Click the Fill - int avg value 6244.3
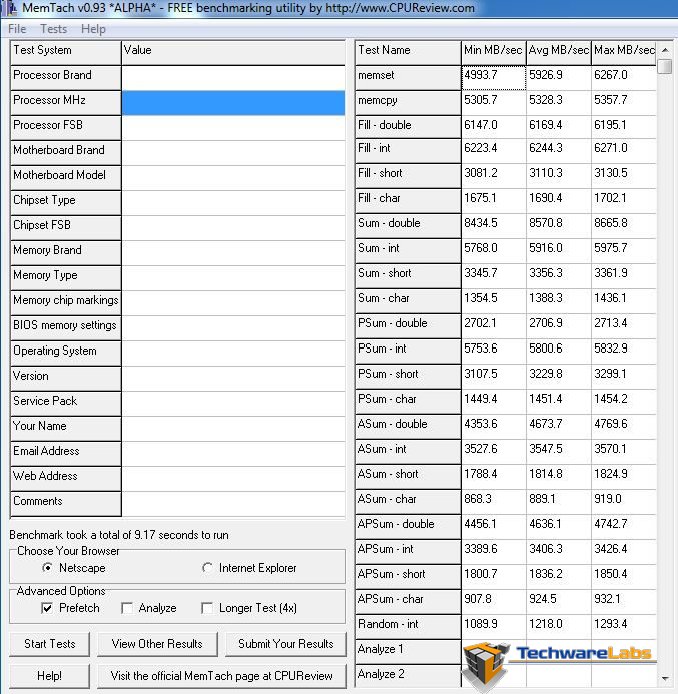The width and height of the screenshot is (678, 694). pos(559,150)
